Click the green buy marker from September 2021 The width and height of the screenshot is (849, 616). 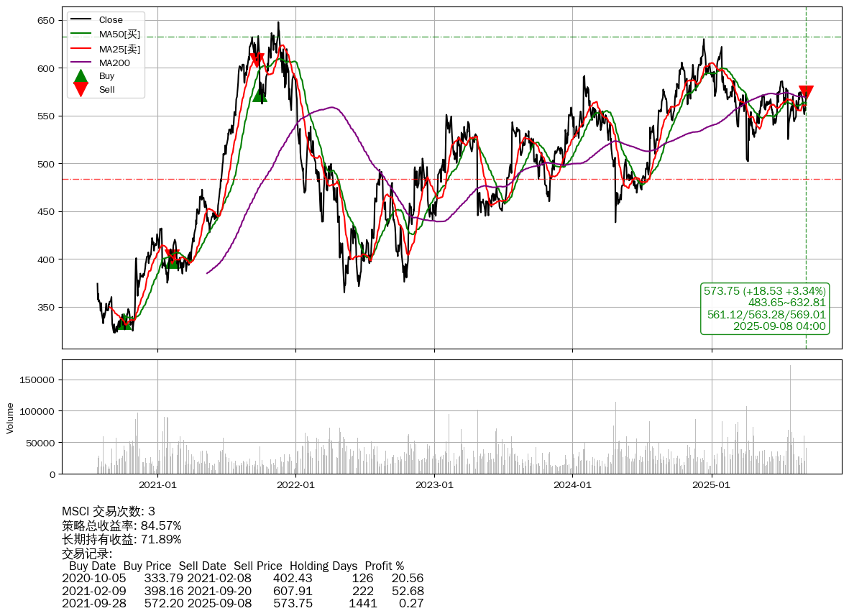260,96
